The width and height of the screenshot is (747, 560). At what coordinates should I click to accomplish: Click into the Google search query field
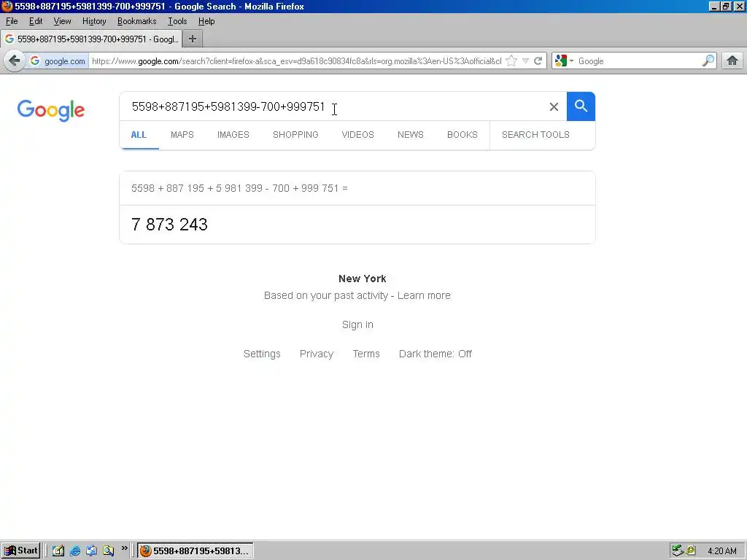[333, 106]
